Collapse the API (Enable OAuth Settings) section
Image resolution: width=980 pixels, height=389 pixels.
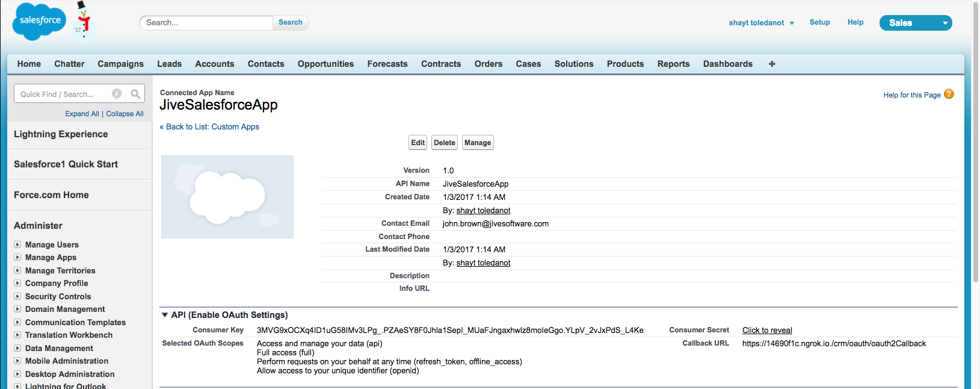(164, 315)
